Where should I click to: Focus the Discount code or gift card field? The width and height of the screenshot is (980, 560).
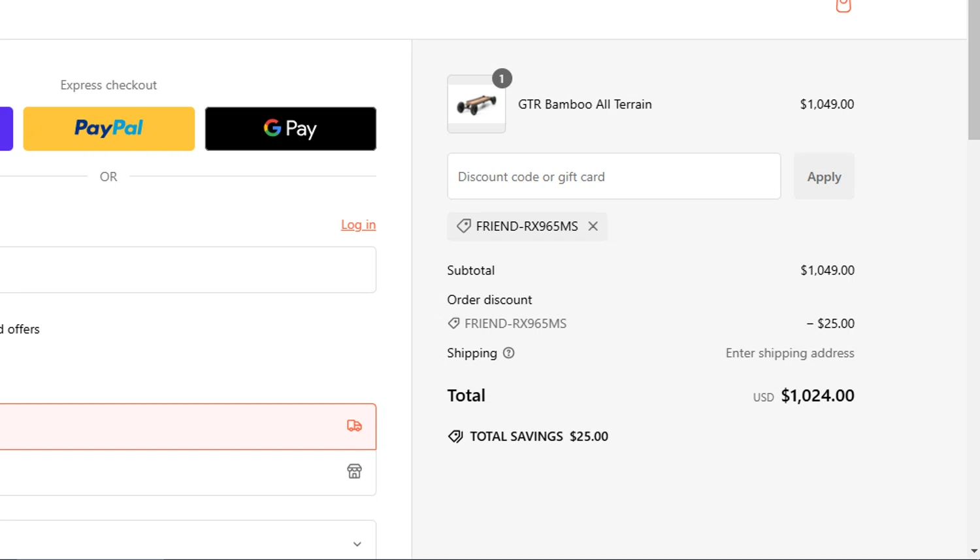[614, 176]
